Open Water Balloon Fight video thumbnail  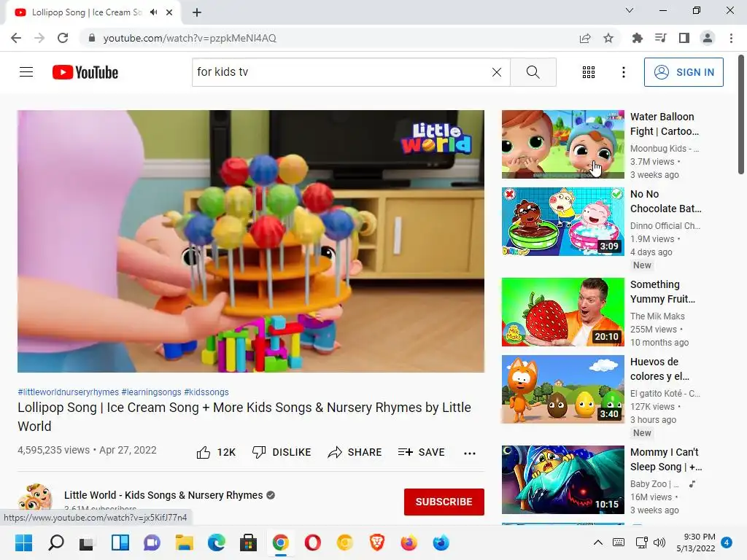tap(562, 144)
